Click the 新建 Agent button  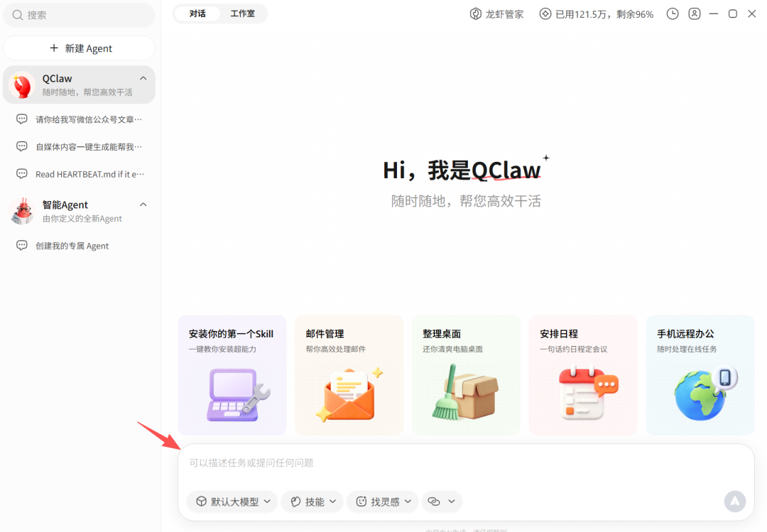[79, 48]
